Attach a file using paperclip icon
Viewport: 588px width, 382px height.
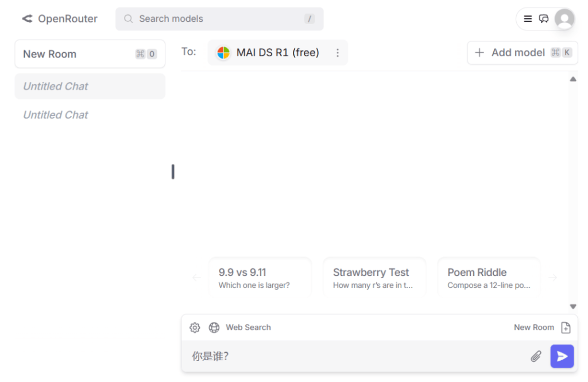tap(536, 356)
